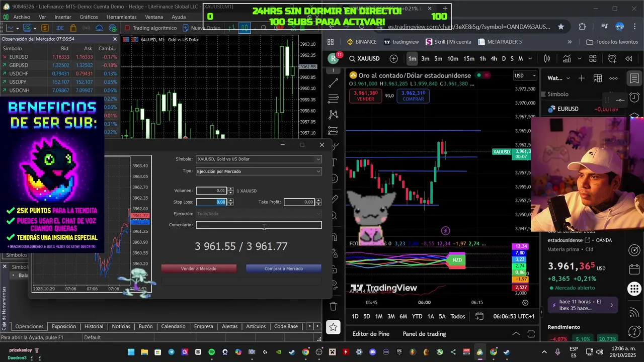Switch to the Exposición tab
644x362 pixels.
click(63, 326)
